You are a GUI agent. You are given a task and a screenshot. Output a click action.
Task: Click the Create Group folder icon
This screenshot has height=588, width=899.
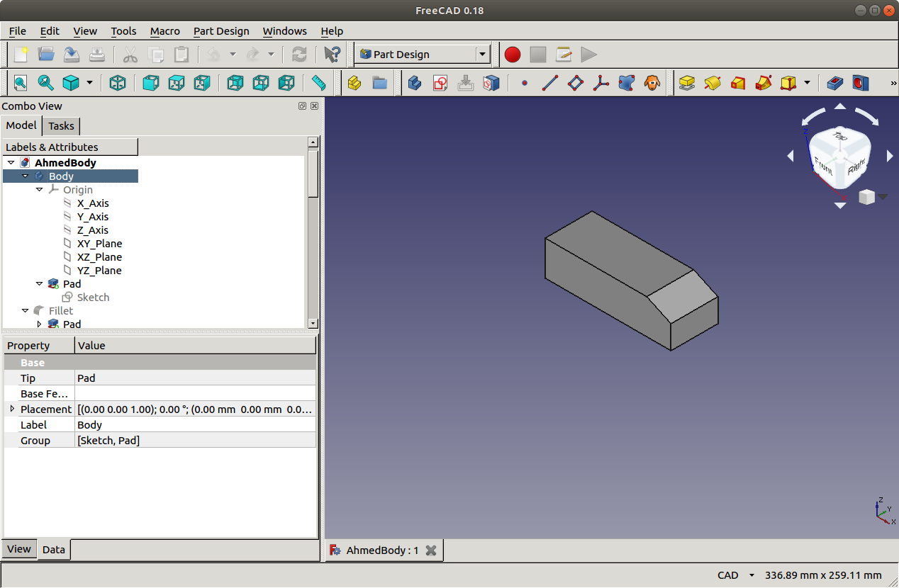(x=380, y=83)
